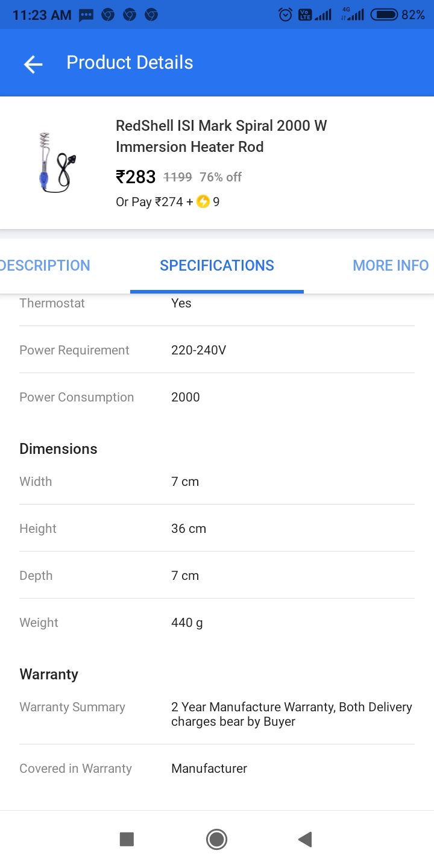Switch to the Description tab
The image size is (434, 868).
45,265
